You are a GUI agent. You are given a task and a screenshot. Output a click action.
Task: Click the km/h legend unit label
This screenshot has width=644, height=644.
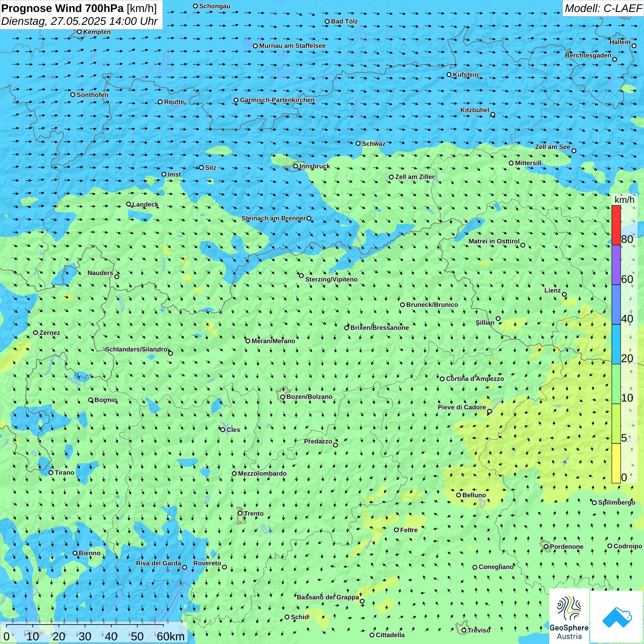point(624,200)
